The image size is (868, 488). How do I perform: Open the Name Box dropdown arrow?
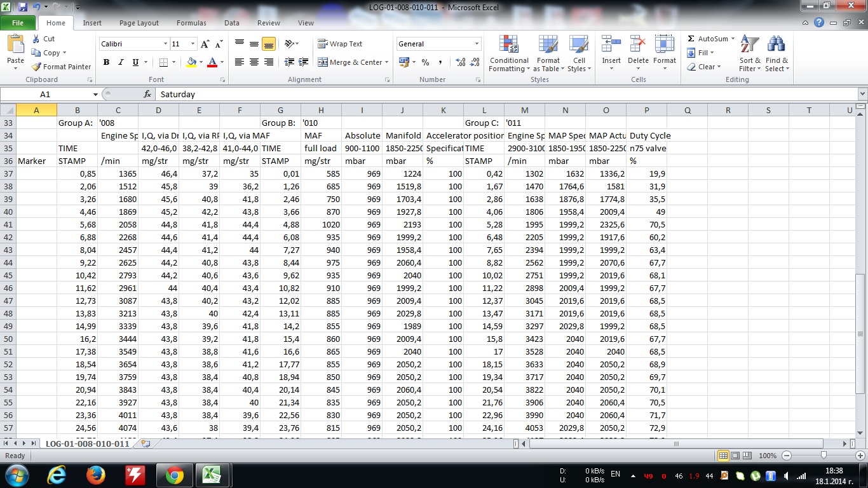[95, 94]
